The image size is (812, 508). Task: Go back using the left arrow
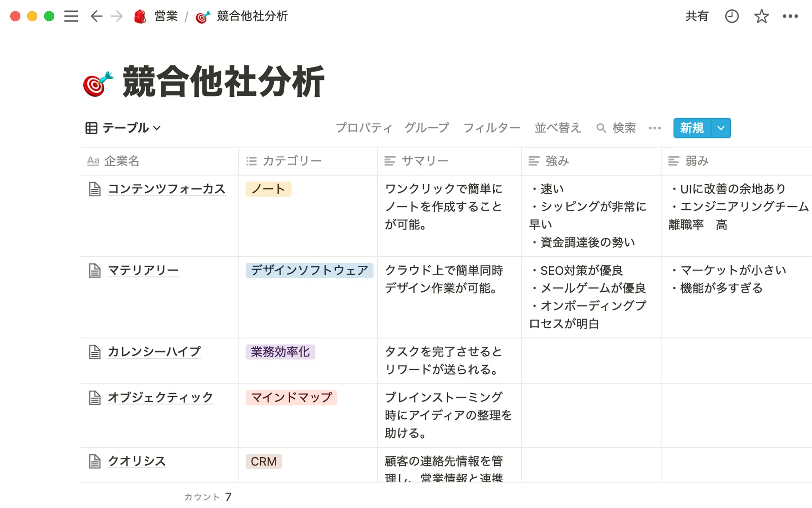click(96, 16)
